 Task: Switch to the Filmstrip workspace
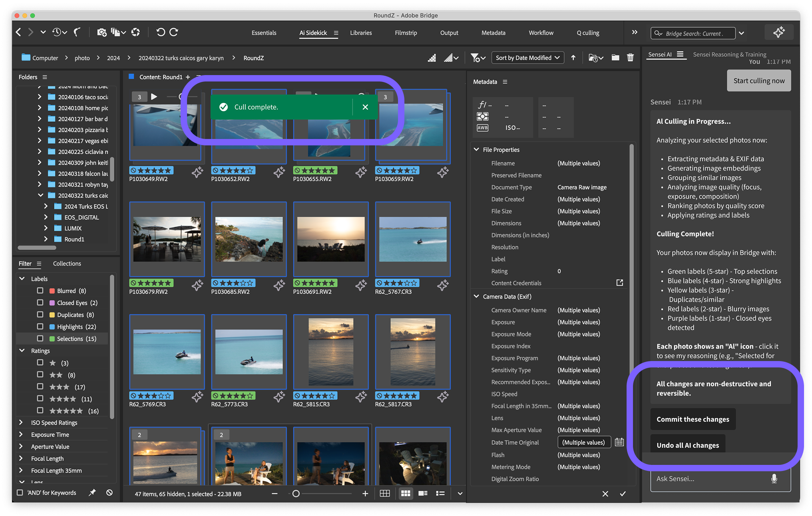(406, 33)
